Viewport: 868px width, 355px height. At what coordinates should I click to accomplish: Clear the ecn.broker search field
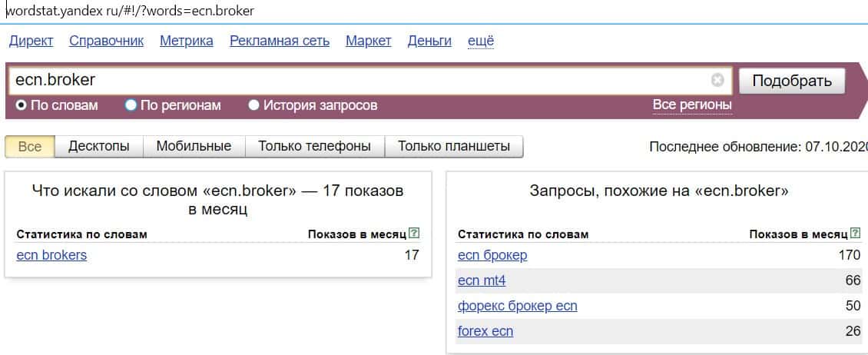click(x=717, y=81)
